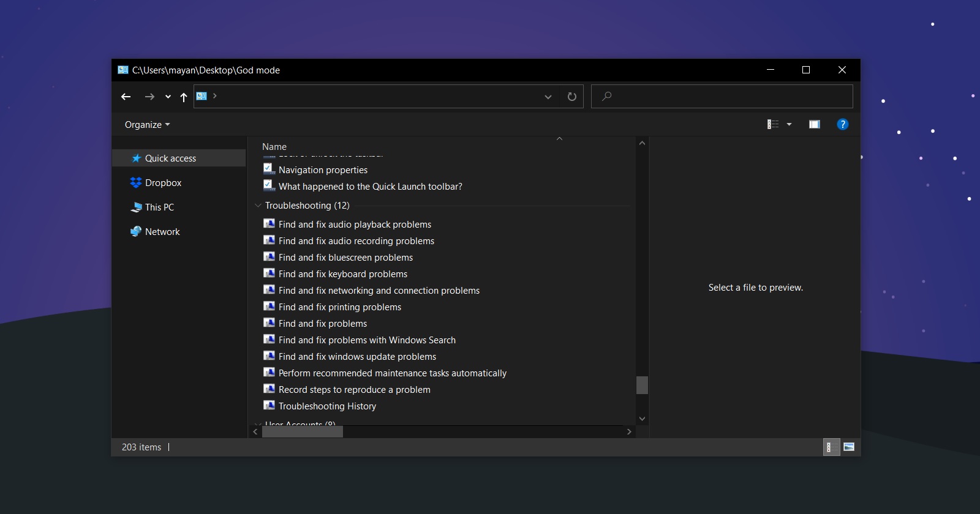Click inside the search box
This screenshot has height=514, width=980.
point(722,96)
